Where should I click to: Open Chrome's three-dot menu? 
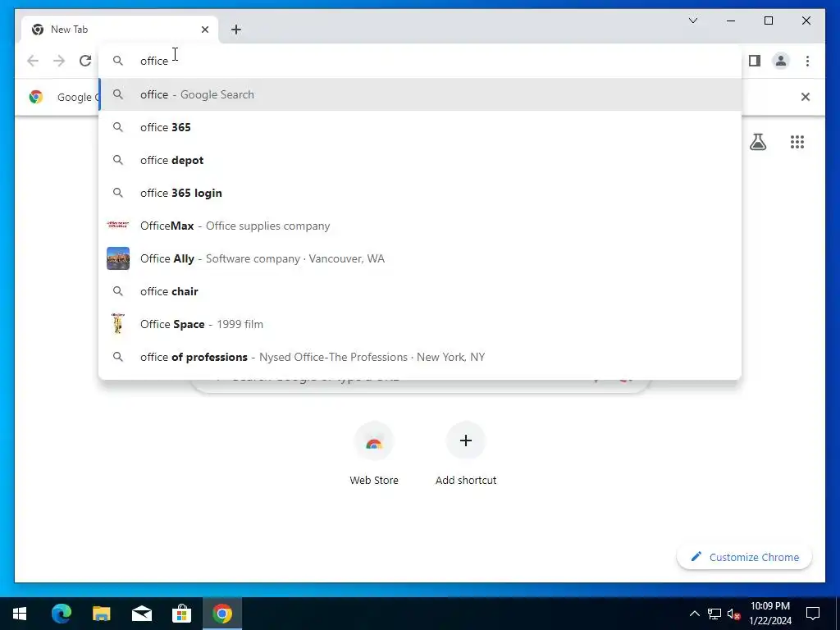(807, 61)
